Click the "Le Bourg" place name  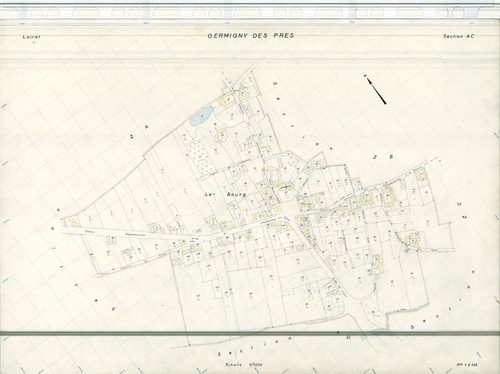point(225,194)
